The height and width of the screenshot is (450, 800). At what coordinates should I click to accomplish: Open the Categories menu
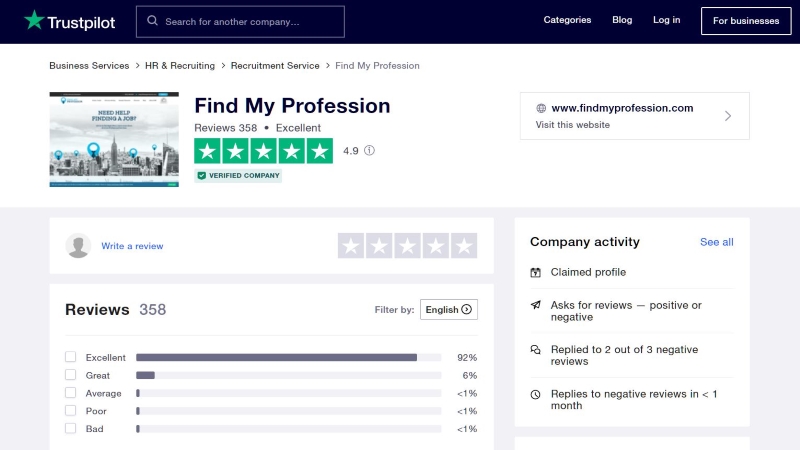567,20
